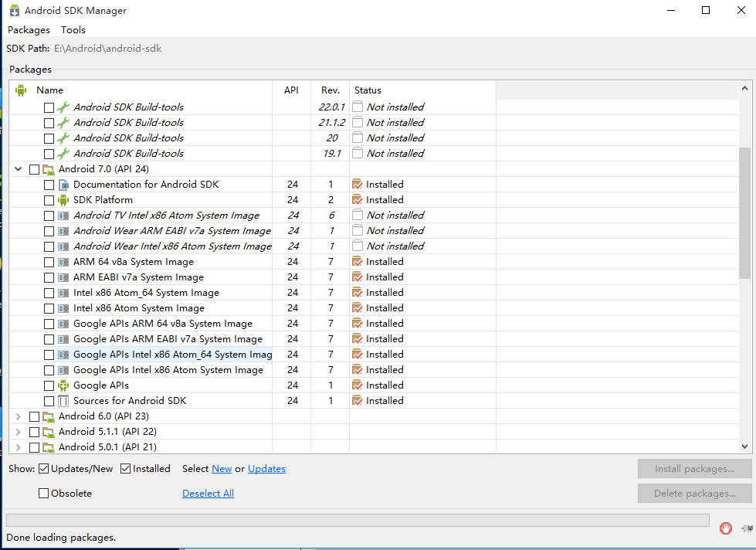The height and width of the screenshot is (550, 756).
Task: Expand the Android 5.0.1 (API 21) group
Action: coord(19,447)
